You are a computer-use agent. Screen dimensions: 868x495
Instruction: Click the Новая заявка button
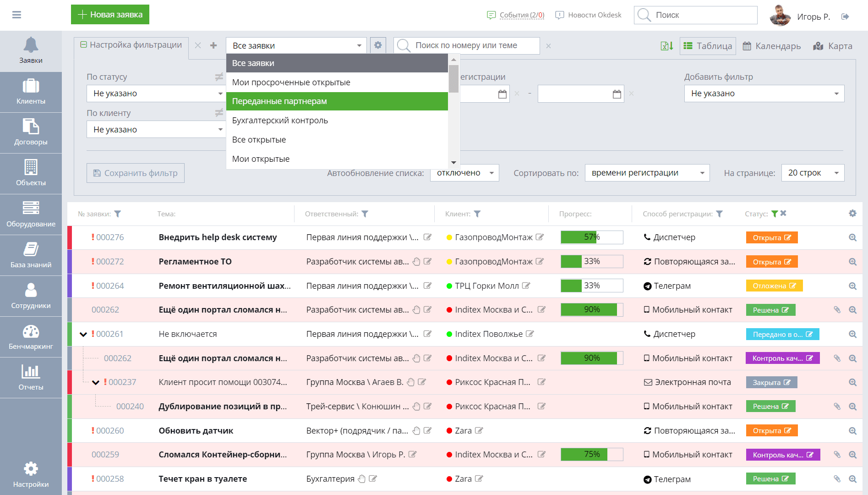click(110, 15)
